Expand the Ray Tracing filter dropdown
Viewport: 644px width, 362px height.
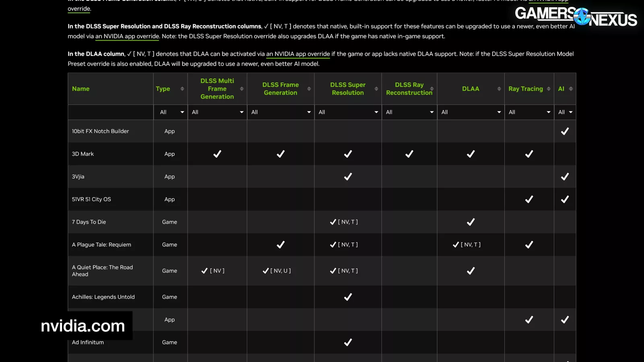click(529, 112)
